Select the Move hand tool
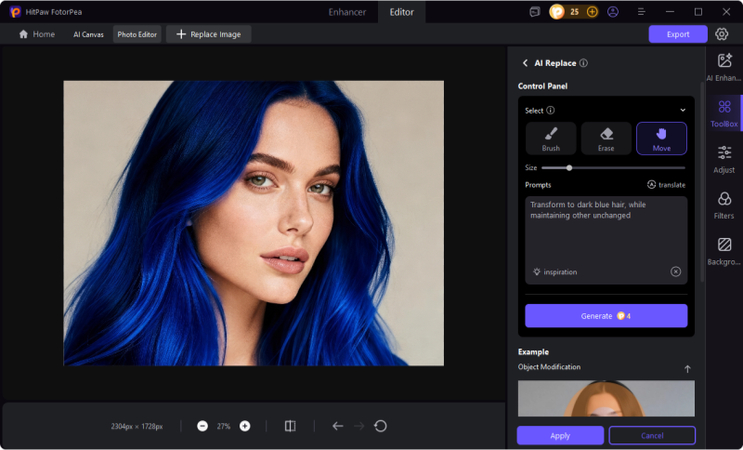This screenshot has height=450, width=743. [x=661, y=138]
